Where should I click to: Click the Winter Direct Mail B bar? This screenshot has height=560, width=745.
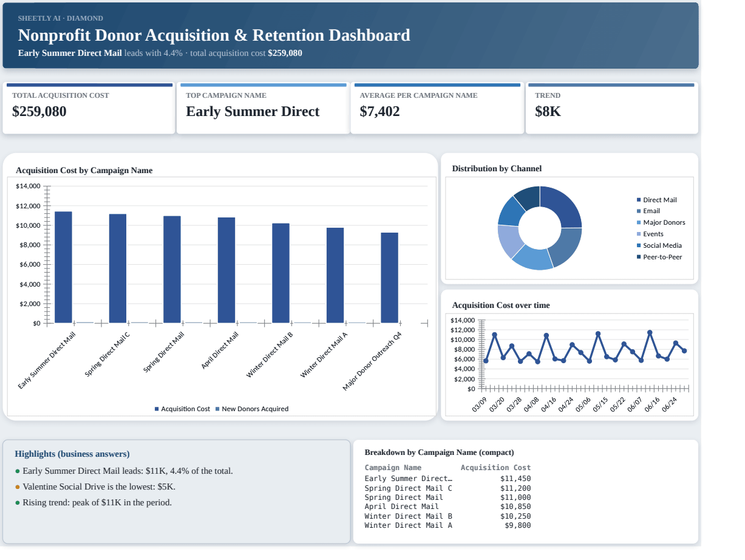point(281,273)
